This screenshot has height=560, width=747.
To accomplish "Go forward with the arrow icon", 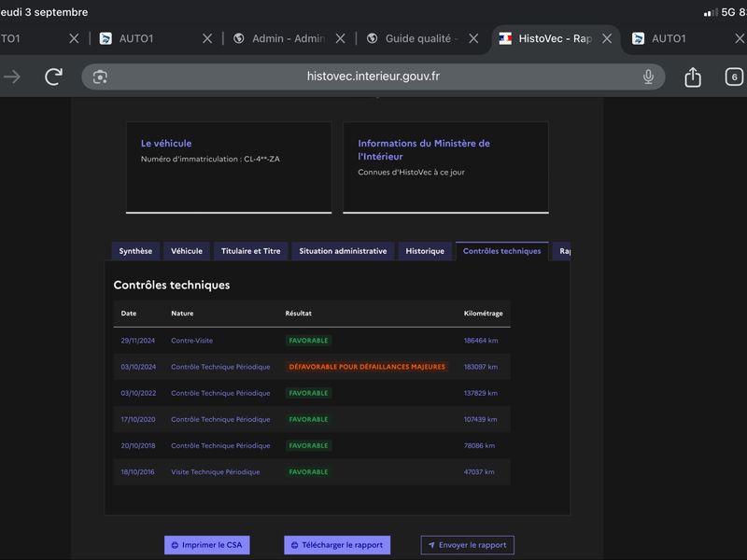I will pos(12,77).
